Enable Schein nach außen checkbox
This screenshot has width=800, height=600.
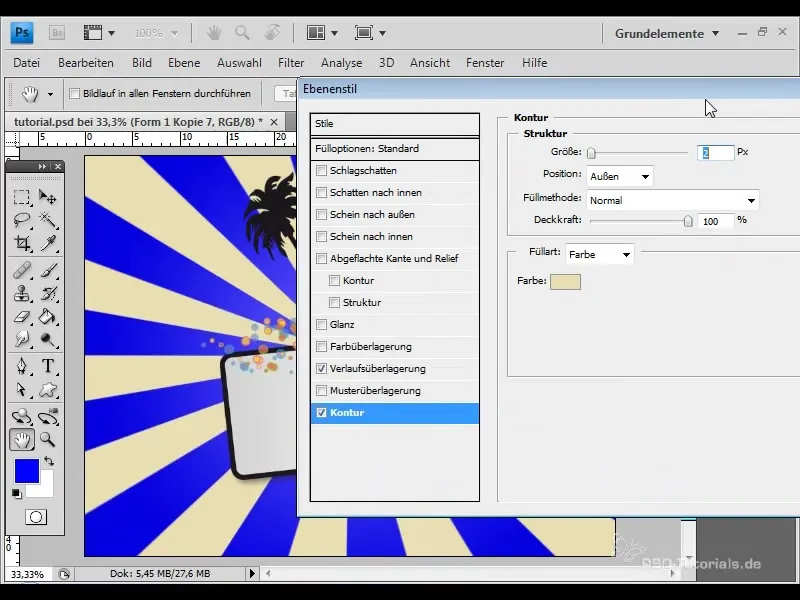pos(321,214)
